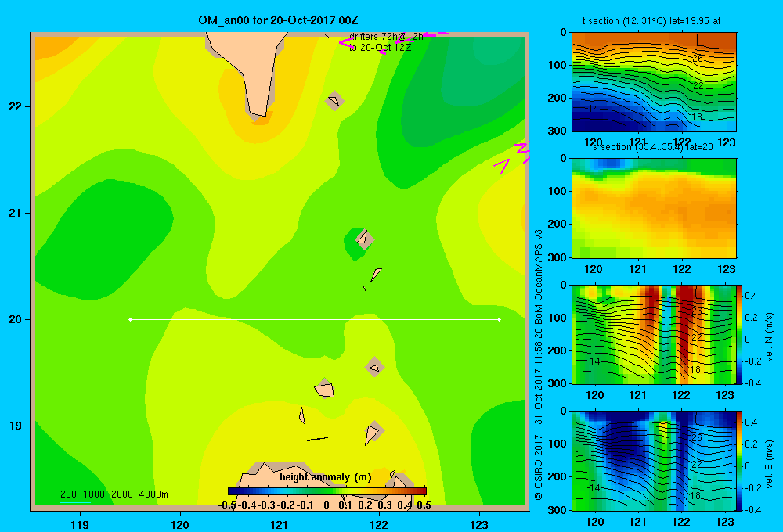This screenshot has width=783, height=532.
Task: Click contour label "26" in the temperature section
Action: [698, 59]
